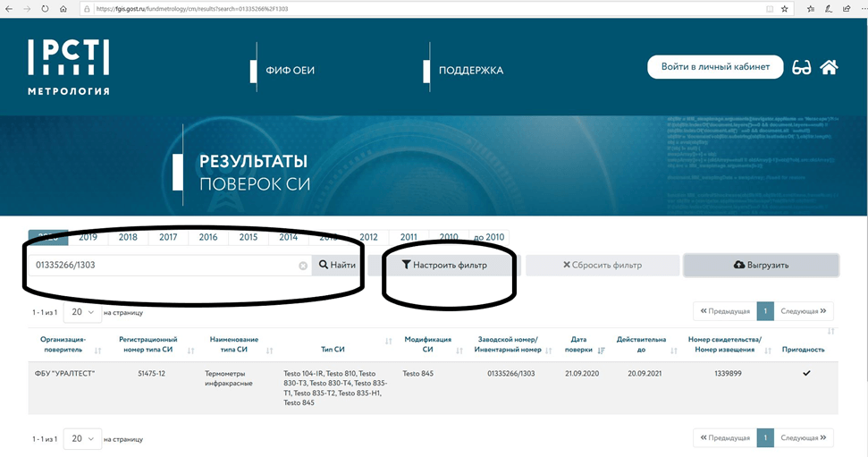Click registration number 51475-12 cell

point(151,373)
